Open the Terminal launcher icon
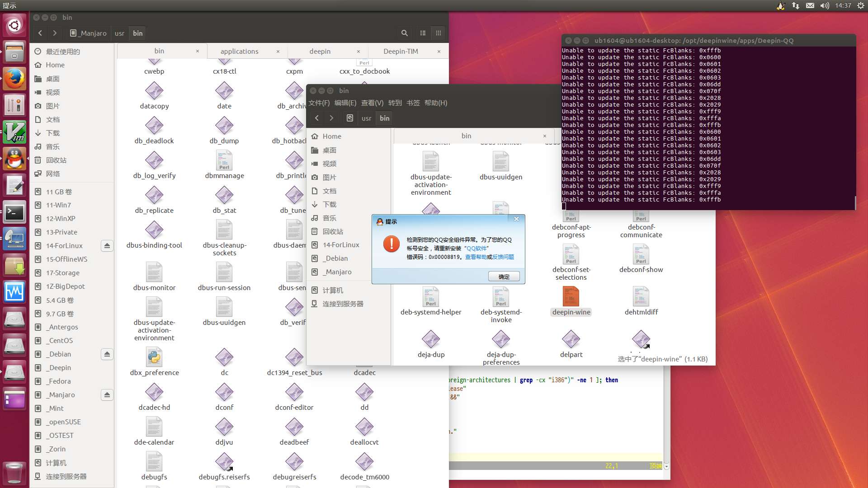The width and height of the screenshot is (868, 488). (14, 212)
